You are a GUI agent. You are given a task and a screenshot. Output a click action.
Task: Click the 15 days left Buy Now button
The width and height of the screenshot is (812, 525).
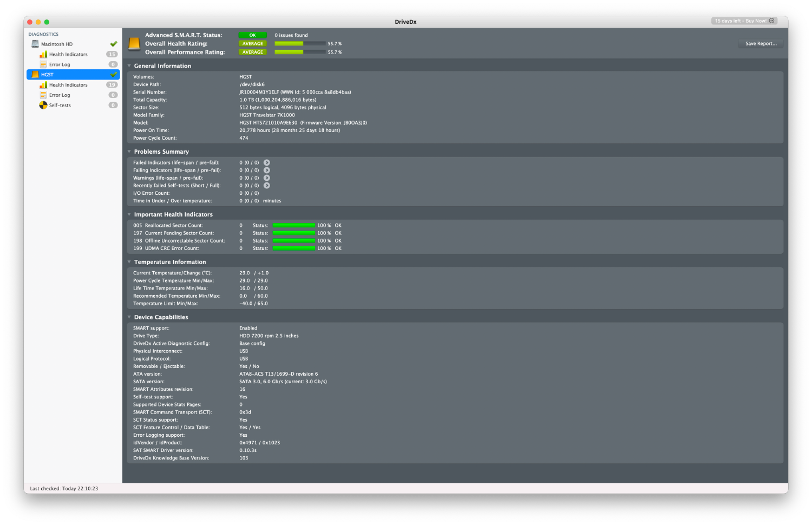(744, 21)
